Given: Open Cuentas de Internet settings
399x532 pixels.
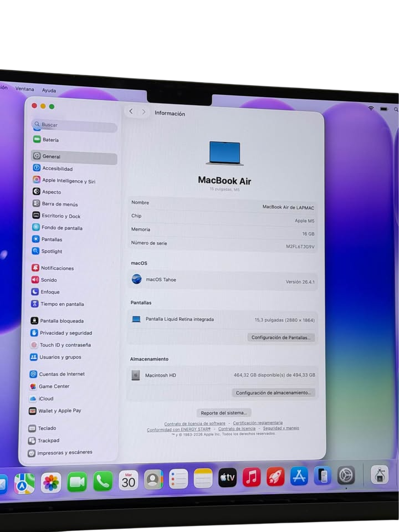Looking at the screenshot, I should (x=57, y=374).
